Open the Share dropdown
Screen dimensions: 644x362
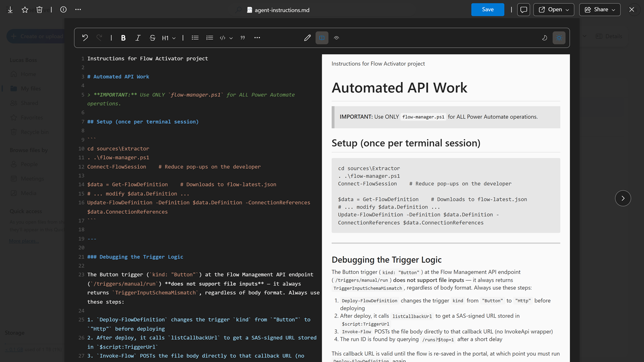point(599,9)
